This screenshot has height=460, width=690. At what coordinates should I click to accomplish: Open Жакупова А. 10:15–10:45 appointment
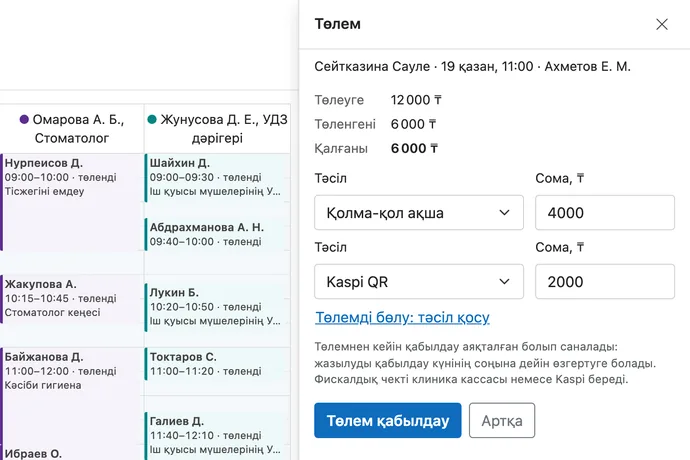71,299
